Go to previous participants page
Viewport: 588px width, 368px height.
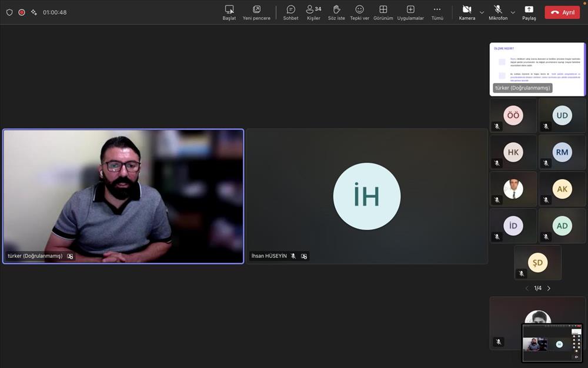527,289
